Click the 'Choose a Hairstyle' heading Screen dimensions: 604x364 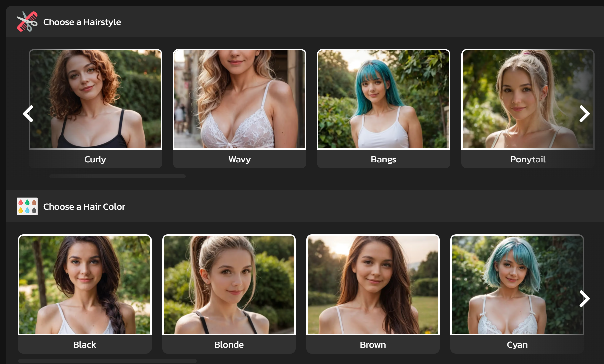(x=82, y=22)
